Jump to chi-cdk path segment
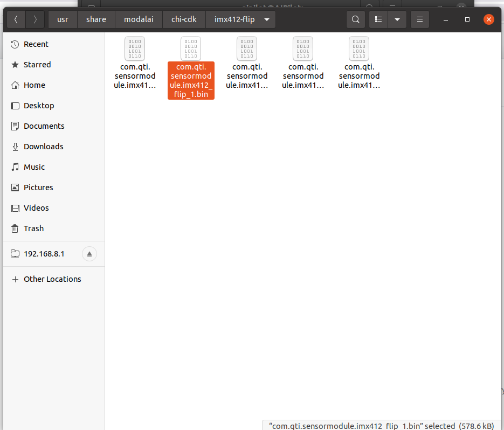The height and width of the screenshot is (430, 504). tap(184, 19)
